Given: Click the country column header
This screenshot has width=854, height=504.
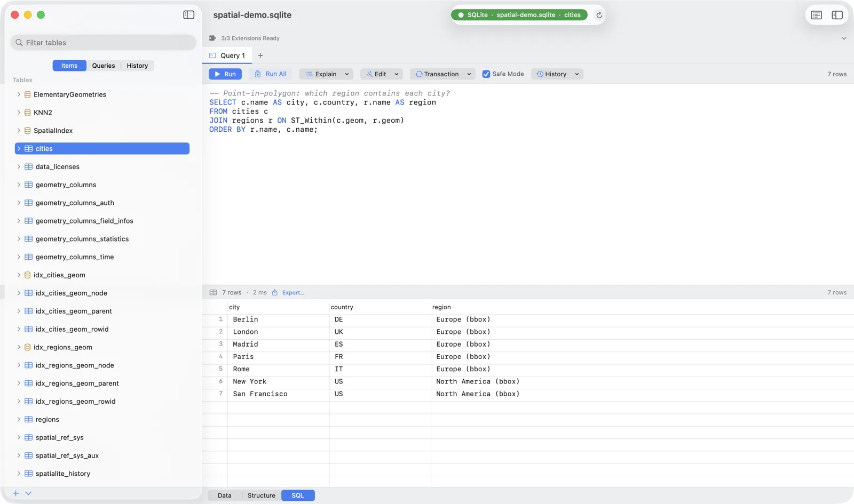Looking at the screenshot, I should (x=380, y=307).
